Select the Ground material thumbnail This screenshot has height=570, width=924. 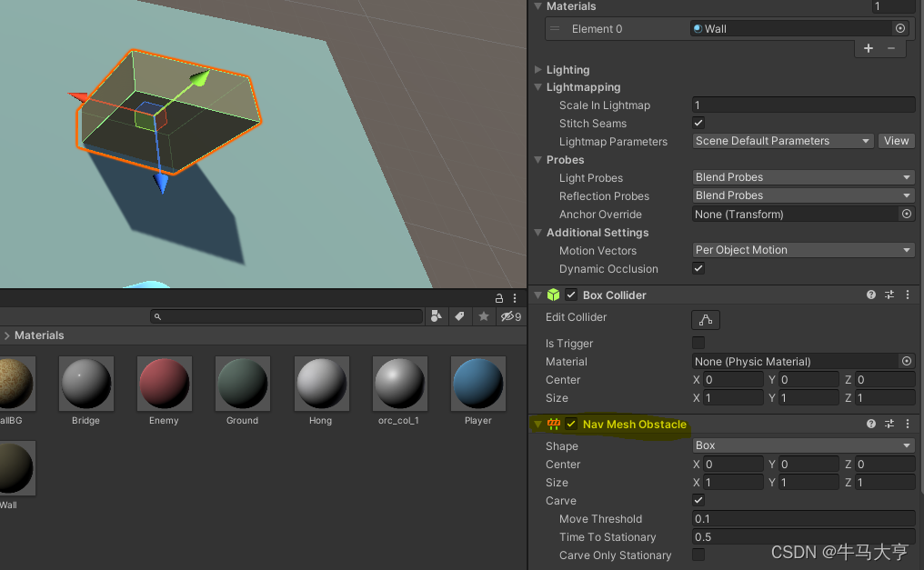[243, 384]
